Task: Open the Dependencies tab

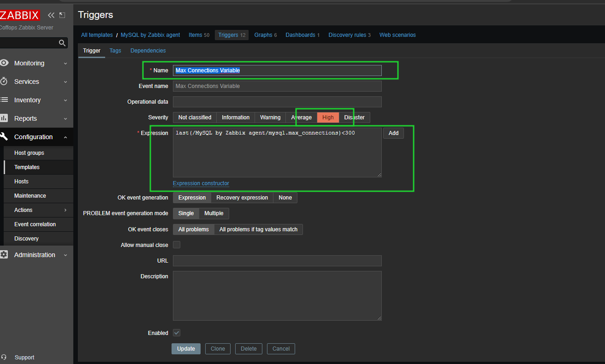Action: pyautogui.click(x=148, y=51)
